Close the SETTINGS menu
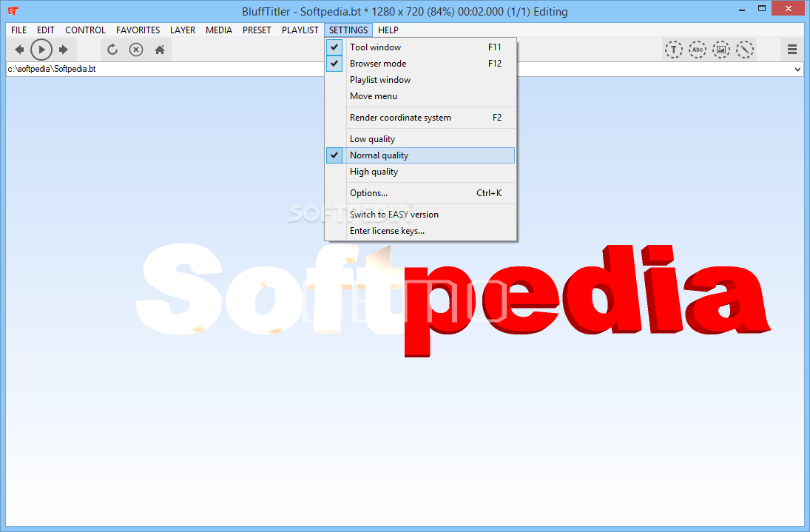This screenshot has width=810, height=532. pyautogui.click(x=348, y=30)
